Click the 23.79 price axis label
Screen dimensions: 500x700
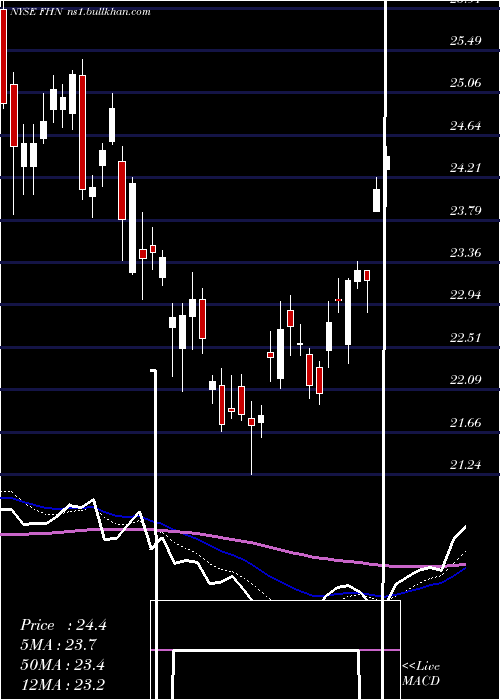(x=466, y=210)
